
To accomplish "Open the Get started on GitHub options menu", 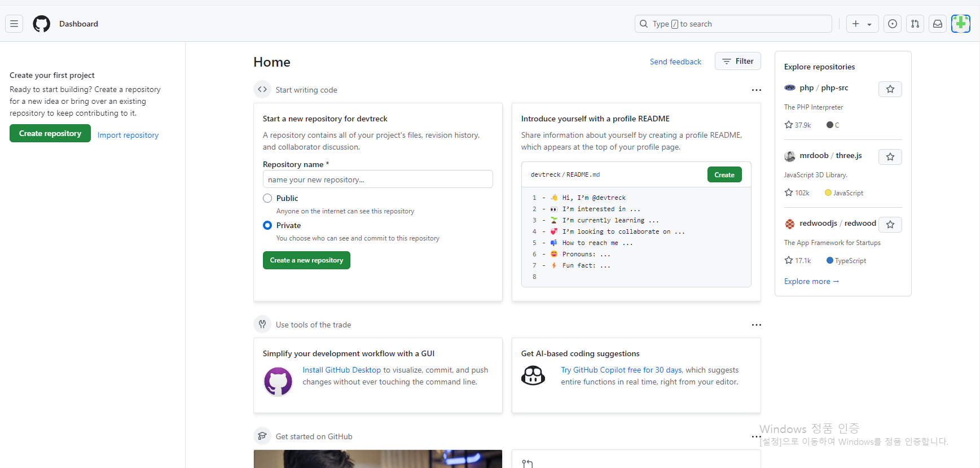I will [757, 436].
